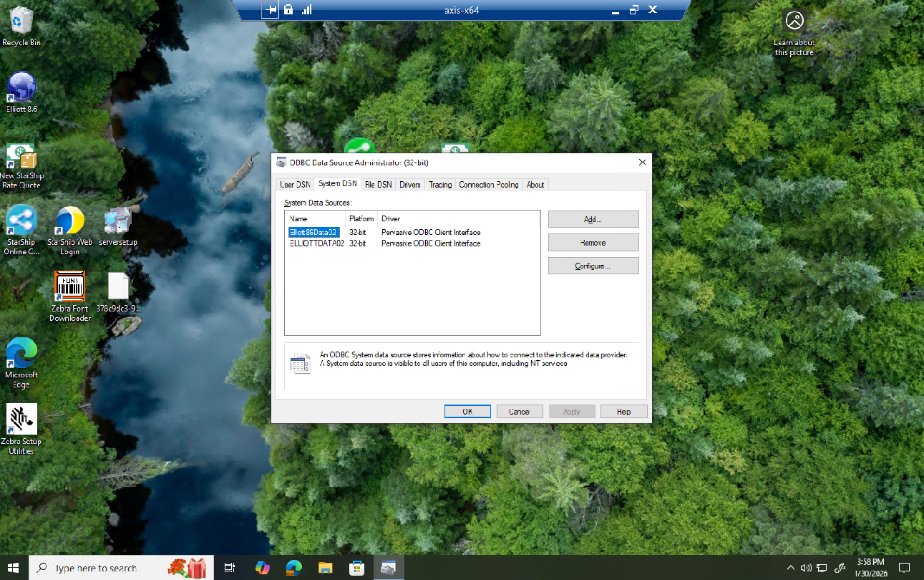Click the Configure... button
The image size is (924, 580).
593,266
